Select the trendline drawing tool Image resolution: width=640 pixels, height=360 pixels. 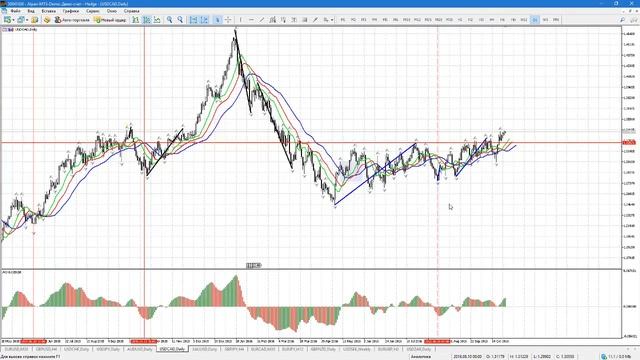click(262, 20)
